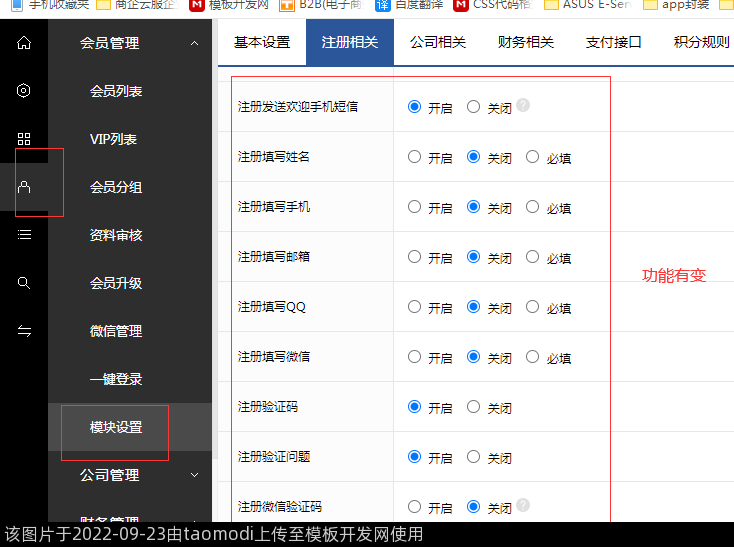734x547 pixels.
Task: Open the hexagon settings icon in sidebar
Action: pyautogui.click(x=24, y=91)
